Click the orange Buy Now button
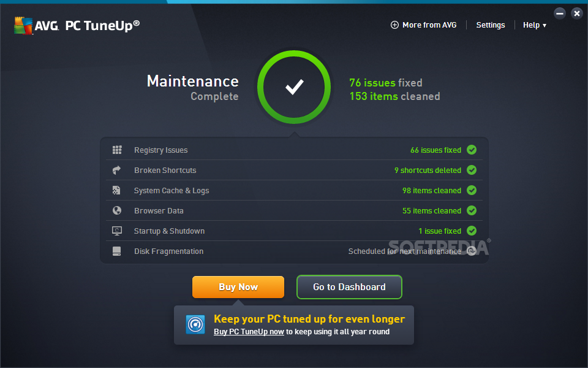This screenshot has width=588, height=368. [238, 287]
